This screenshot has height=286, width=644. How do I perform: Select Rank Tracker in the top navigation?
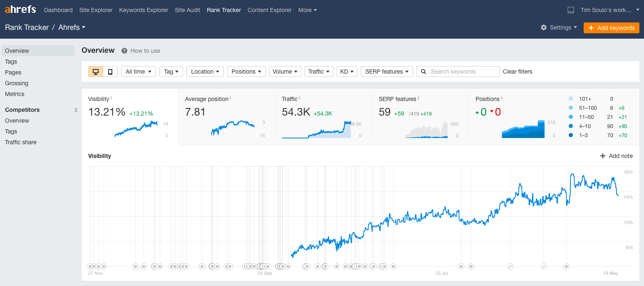click(x=224, y=10)
